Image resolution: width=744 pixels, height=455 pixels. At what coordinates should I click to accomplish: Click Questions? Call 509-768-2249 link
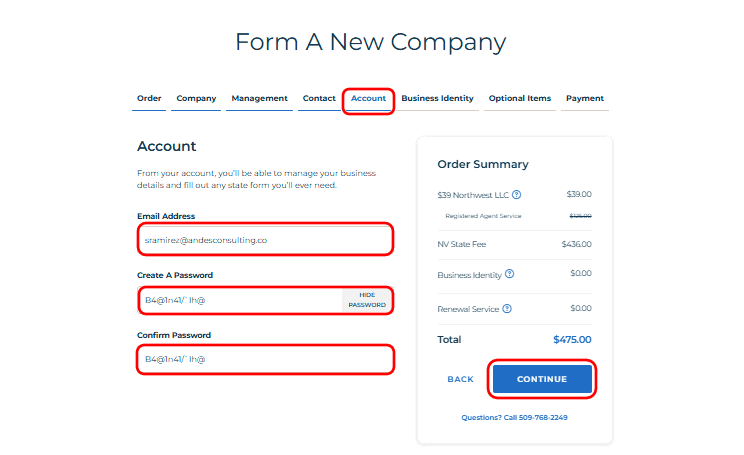[x=514, y=417]
